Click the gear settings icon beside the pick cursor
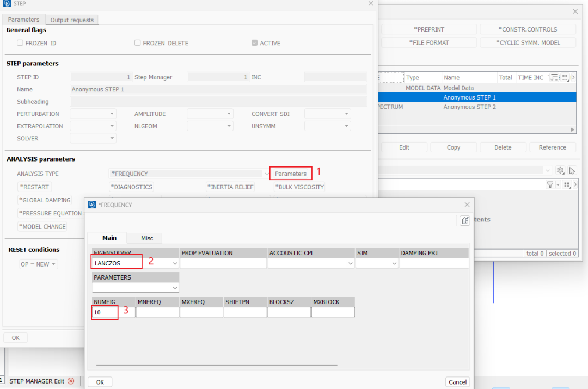 click(x=560, y=170)
